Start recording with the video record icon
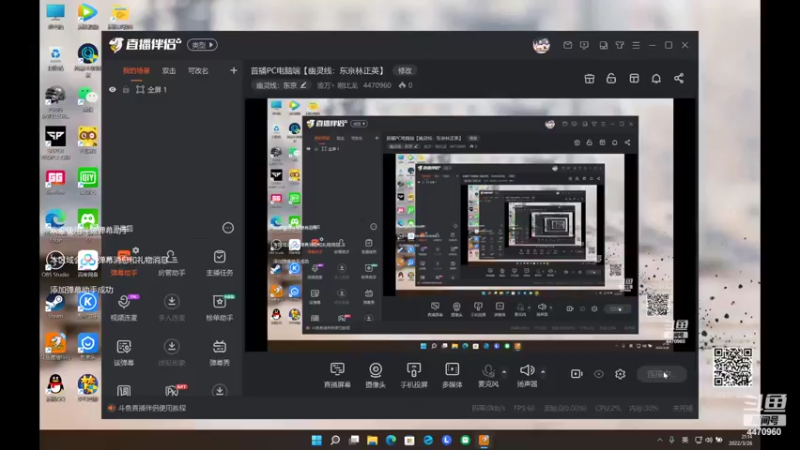Viewport: 800px width, 450px height. coord(577,374)
